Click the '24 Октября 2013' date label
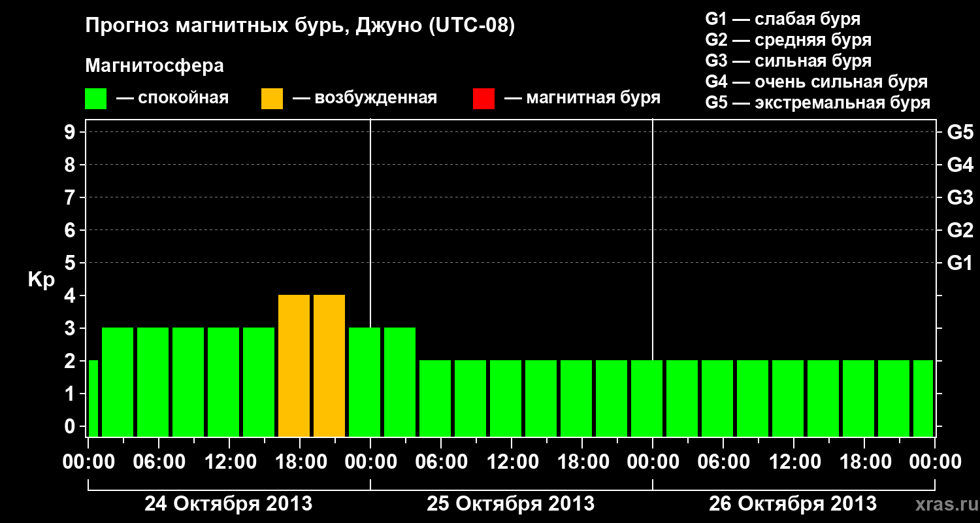Viewport: 980px width, 523px height. [228, 504]
